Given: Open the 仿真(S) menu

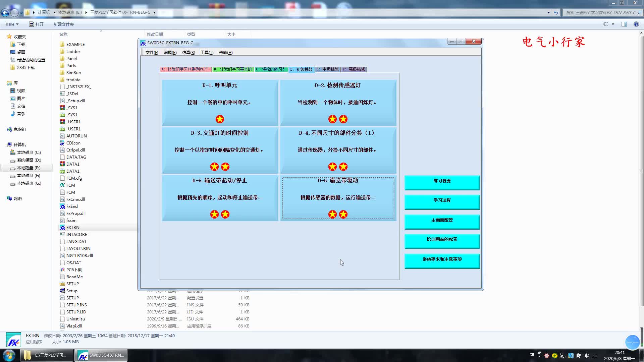Looking at the screenshot, I should click(188, 53).
